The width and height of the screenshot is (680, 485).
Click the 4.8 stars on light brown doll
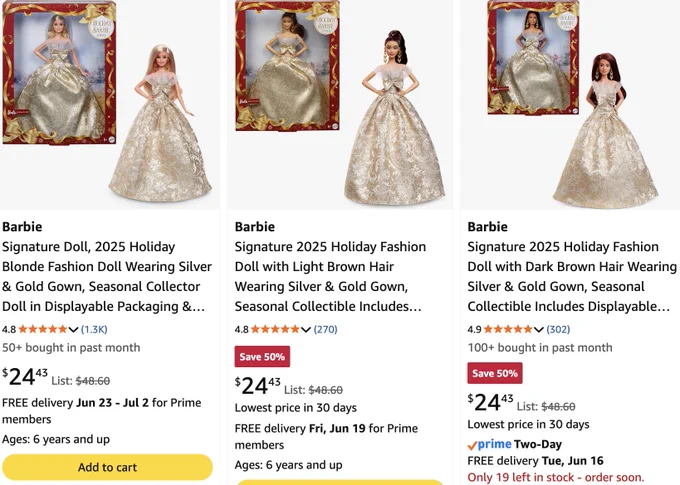[275, 329]
